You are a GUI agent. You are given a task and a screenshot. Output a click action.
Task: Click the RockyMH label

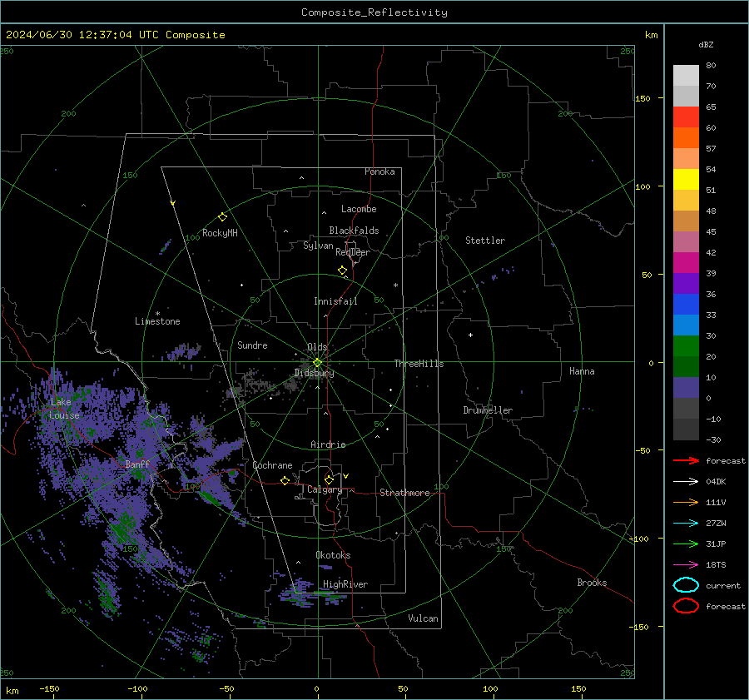coord(220,233)
